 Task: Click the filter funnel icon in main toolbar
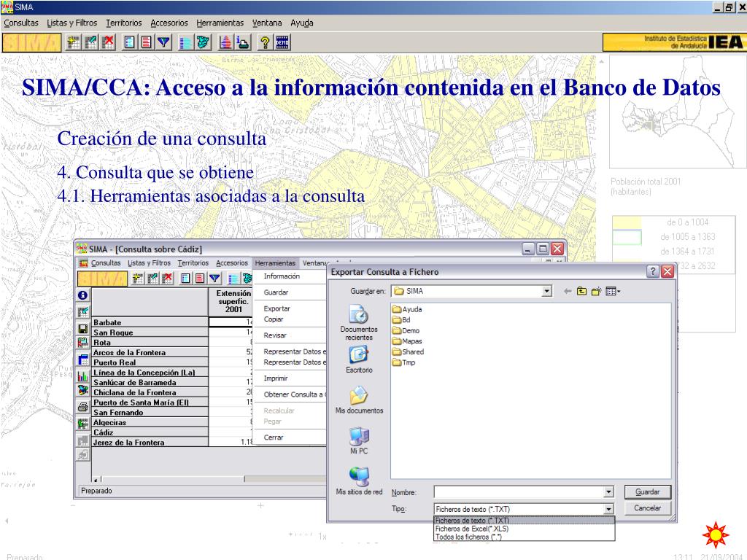pyautogui.click(x=164, y=43)
